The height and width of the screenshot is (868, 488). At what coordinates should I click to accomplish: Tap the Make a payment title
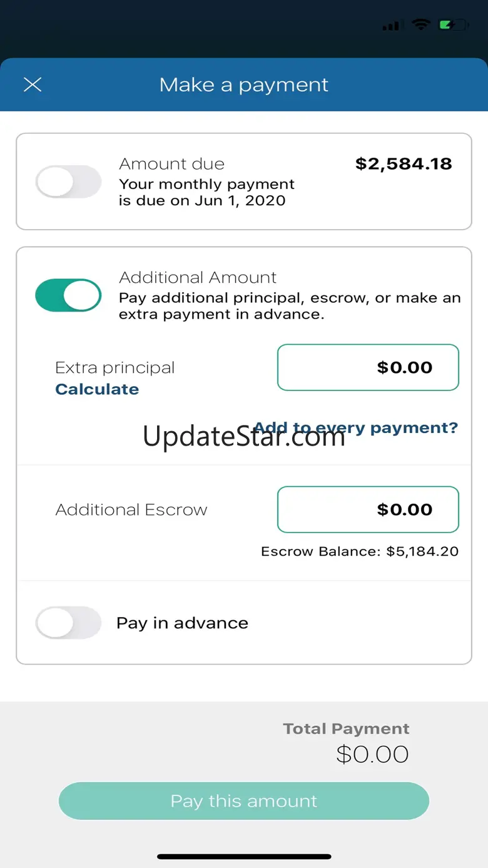[x=244, y=84]
